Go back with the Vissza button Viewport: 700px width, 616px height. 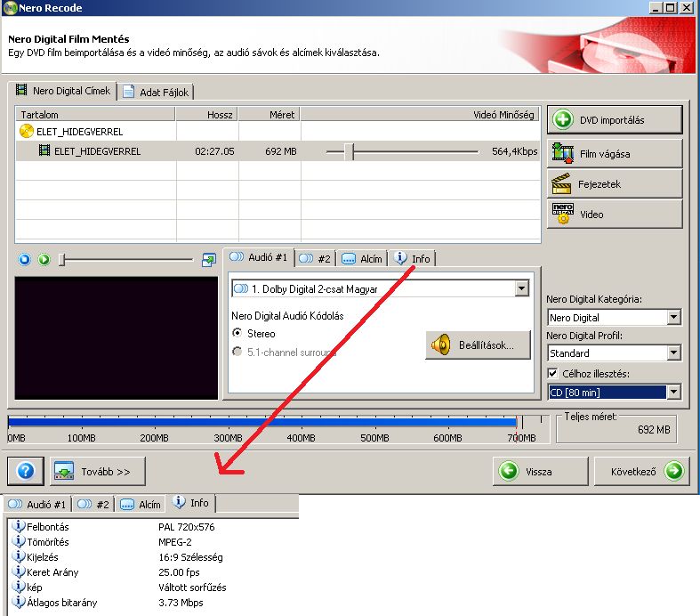pyautogui.click(x=540, y=471)
